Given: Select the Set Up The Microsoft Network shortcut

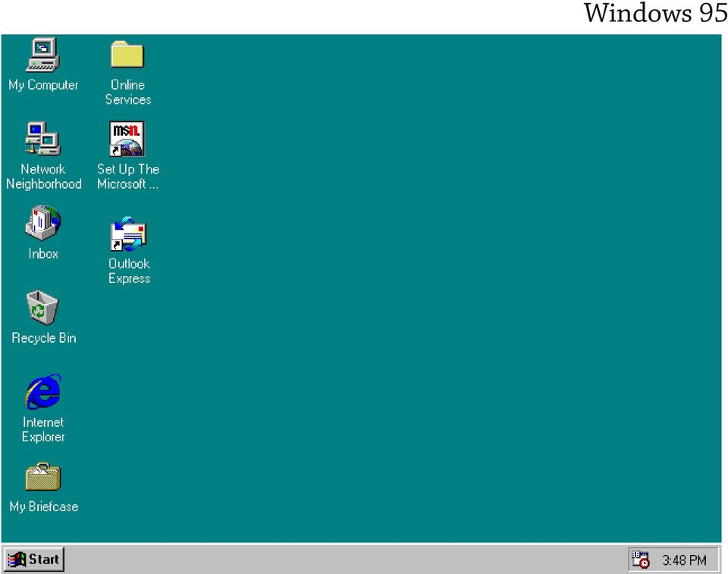Looking at the screenshot, I should pyautogui.click(x=127, y=139).
